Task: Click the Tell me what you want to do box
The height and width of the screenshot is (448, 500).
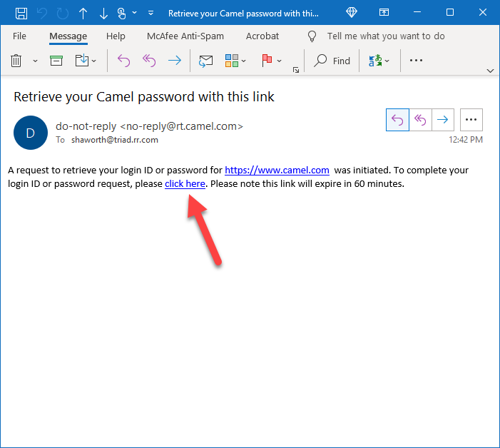Action: point(386,36)
